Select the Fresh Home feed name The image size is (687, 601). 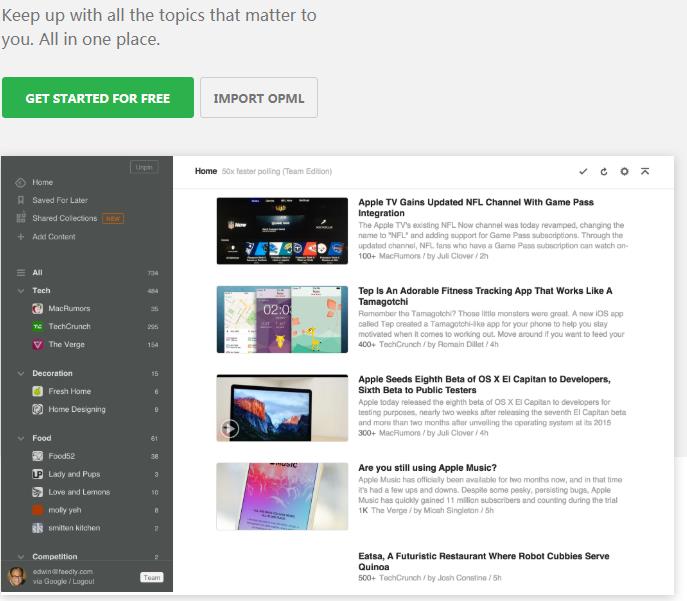tap(70, 391)
